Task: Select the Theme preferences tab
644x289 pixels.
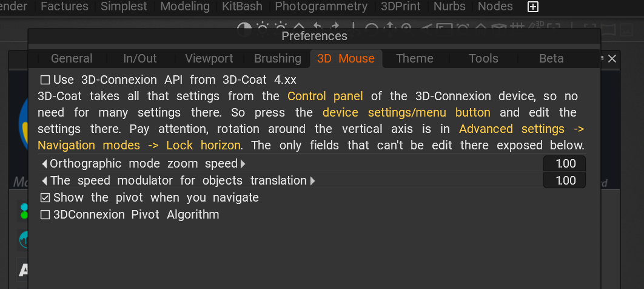Action: point(415,59)
